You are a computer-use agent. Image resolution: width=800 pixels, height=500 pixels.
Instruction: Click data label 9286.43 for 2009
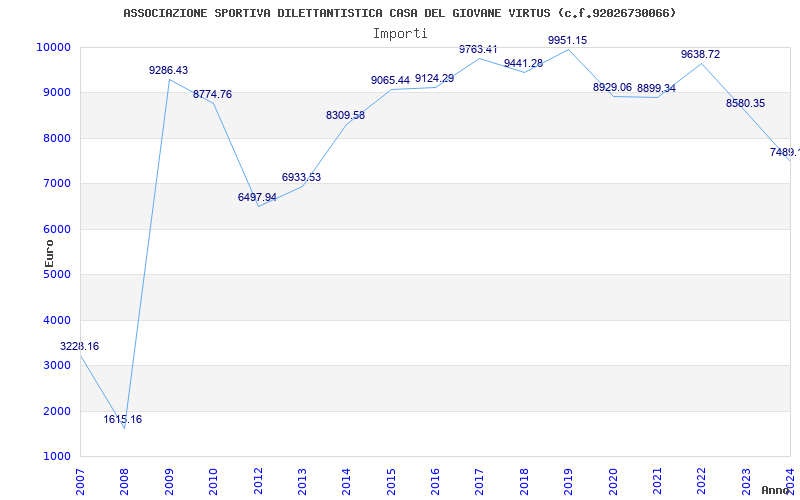tap(168, 70)
